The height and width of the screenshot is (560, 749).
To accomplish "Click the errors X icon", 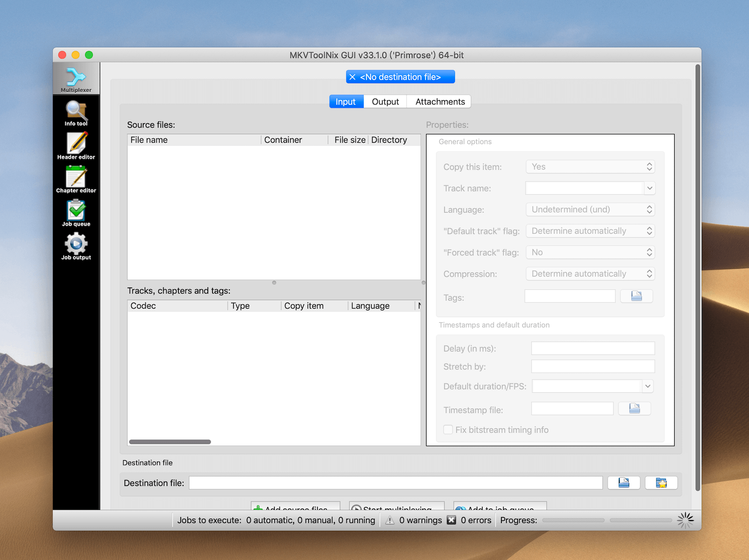I will pos(451,520).
